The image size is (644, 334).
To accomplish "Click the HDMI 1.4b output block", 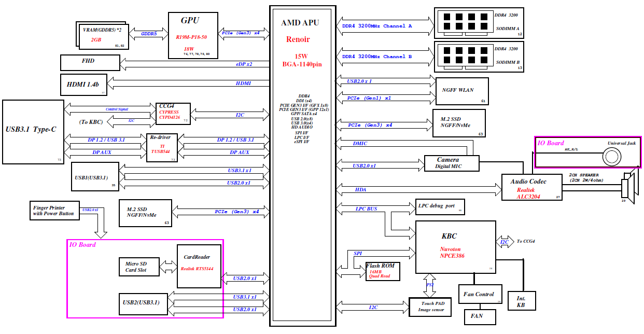I will 83,85.
